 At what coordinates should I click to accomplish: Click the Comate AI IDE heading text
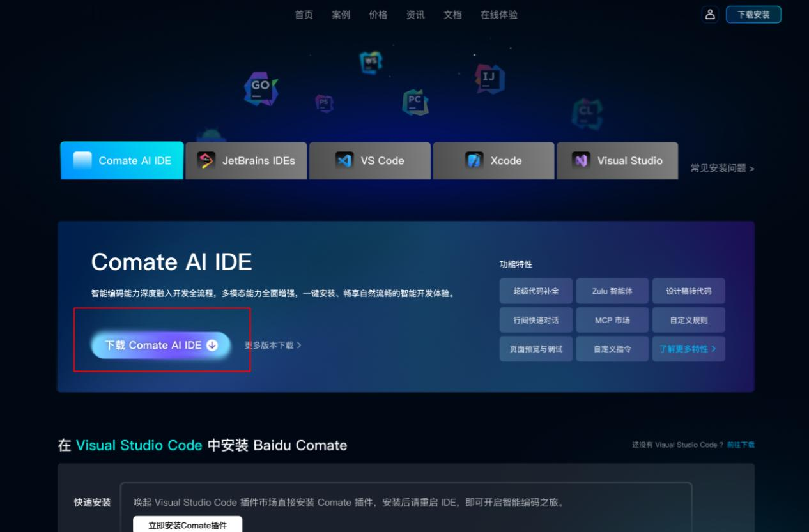(172, 262)
